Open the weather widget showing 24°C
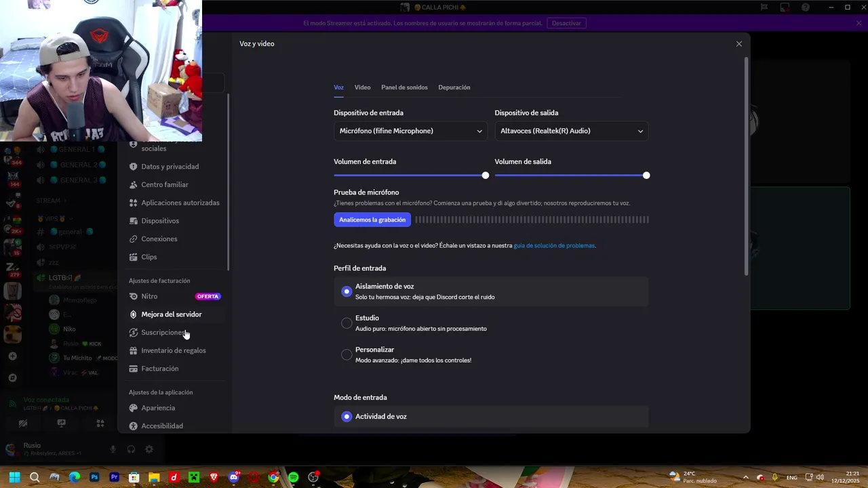868x488 pixels. (x=692, y=477)
